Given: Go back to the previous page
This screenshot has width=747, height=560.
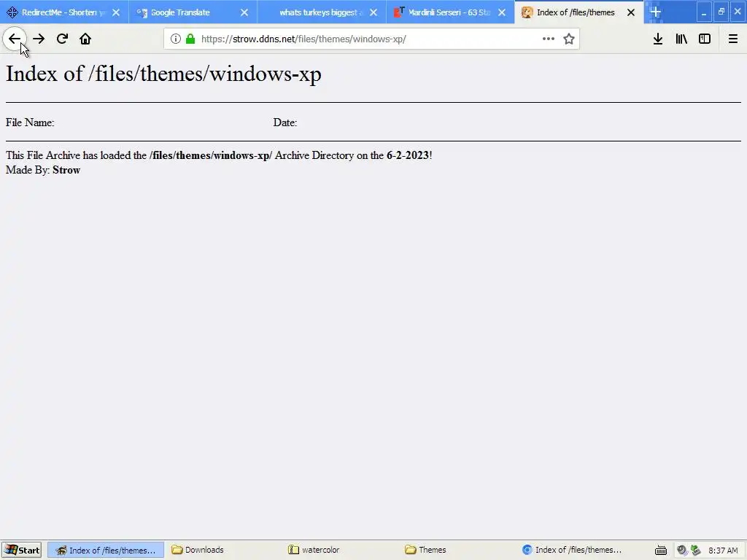Looking at the screenshot, I should [15, 39].
